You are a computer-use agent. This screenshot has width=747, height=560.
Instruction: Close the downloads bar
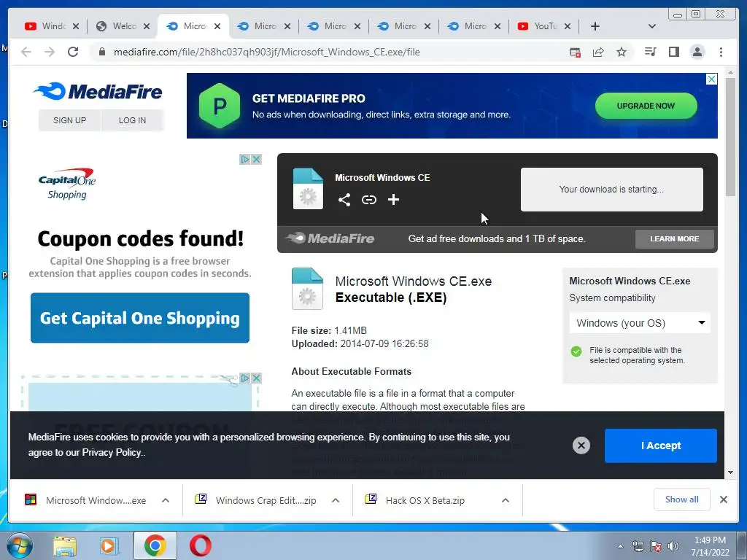click(723, 499)
